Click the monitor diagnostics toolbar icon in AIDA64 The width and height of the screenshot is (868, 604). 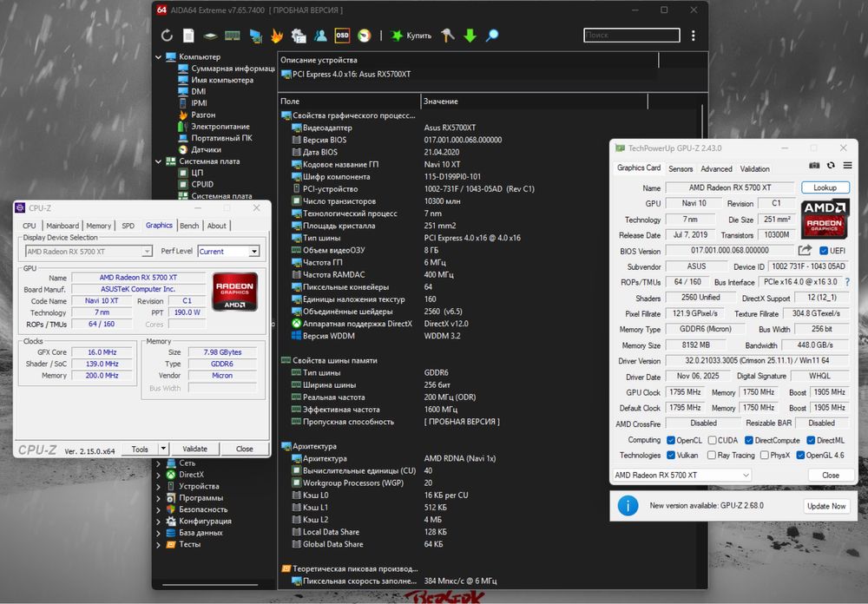coord(255,36)
